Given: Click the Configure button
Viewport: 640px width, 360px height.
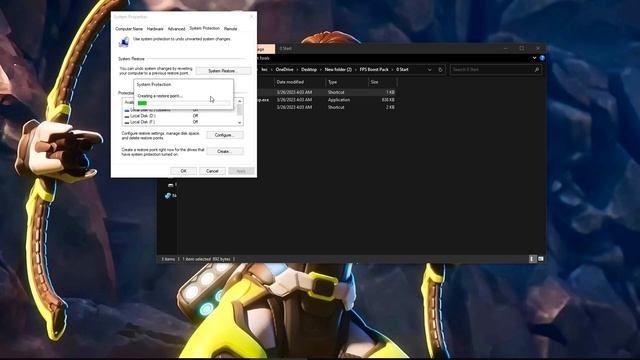Looking at the screenshot, I should click(224, 135).
